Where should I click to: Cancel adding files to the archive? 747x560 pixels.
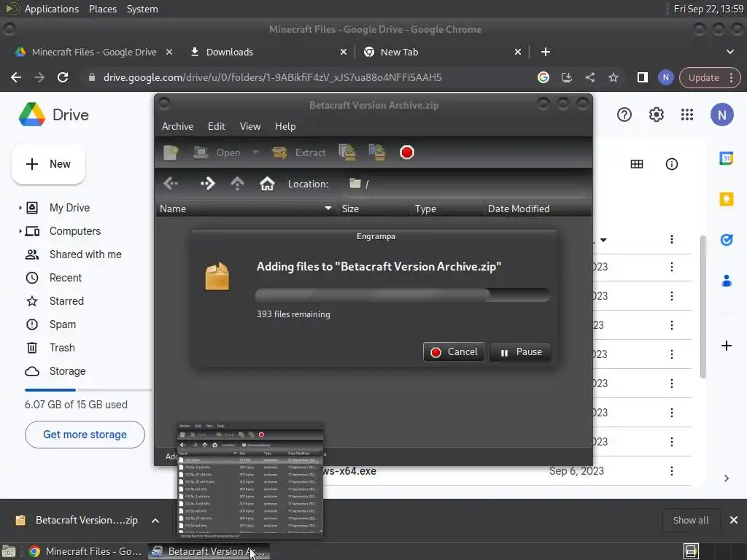pos(454,352)
